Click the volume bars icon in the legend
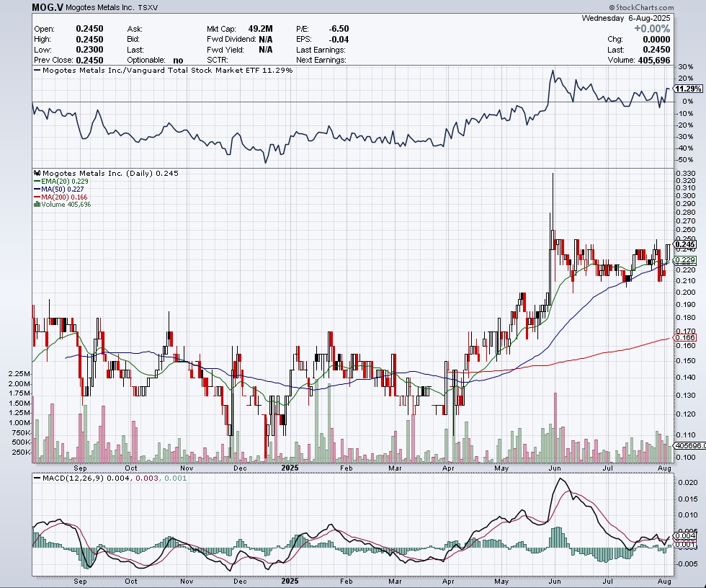The width and height of the screenshot is (706, 588). 37,205
